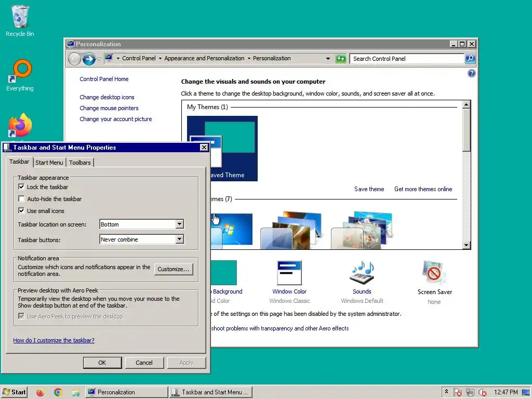Click Save theme link

point(369,189)
